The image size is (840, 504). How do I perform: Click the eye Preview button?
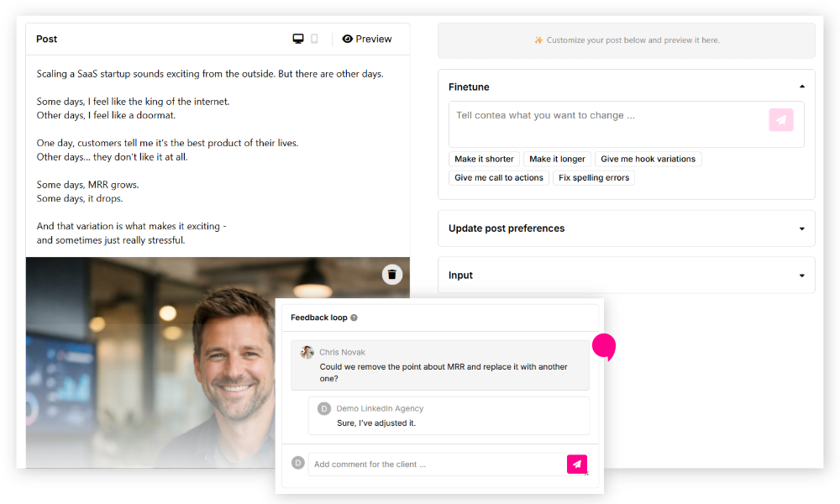[x=367, y=39]
